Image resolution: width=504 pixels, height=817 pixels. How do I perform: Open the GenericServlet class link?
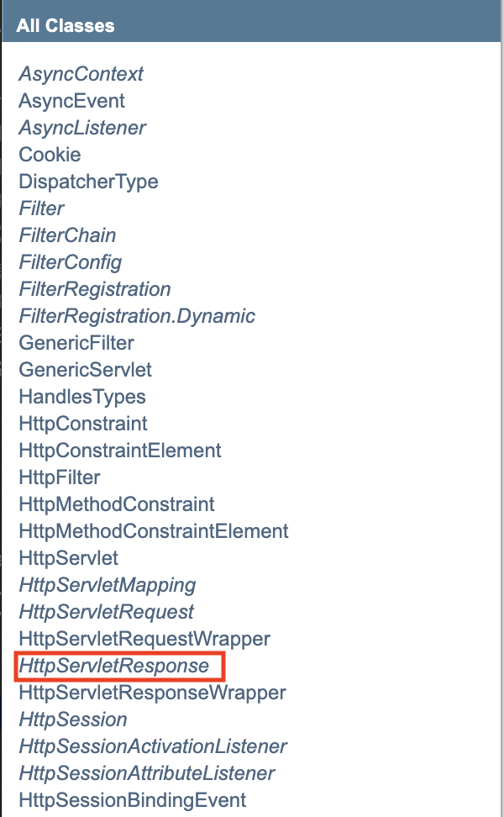click(85, 370)
